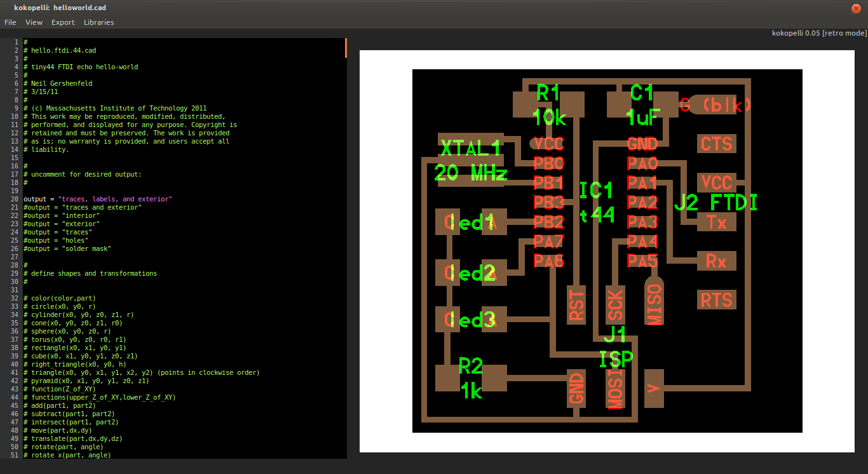Click the Massachusetts Institute of Technology copyright line

[115, 108]
